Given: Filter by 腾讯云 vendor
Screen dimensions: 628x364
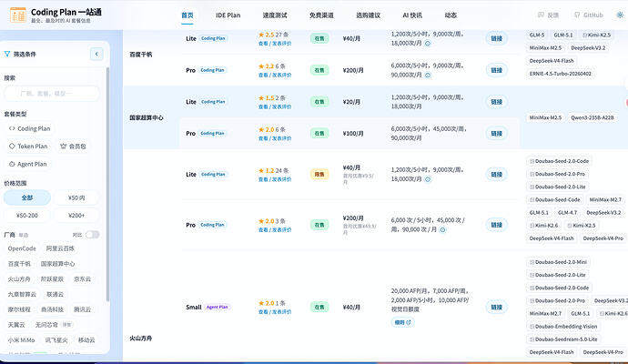Looking at the screenshot, I should (x=82, y=309).
